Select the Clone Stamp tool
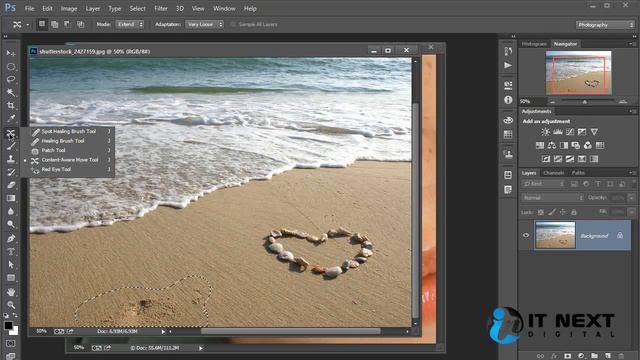This screenshot has width=640, height=360. pyautogui.click(x=11, y=159)
